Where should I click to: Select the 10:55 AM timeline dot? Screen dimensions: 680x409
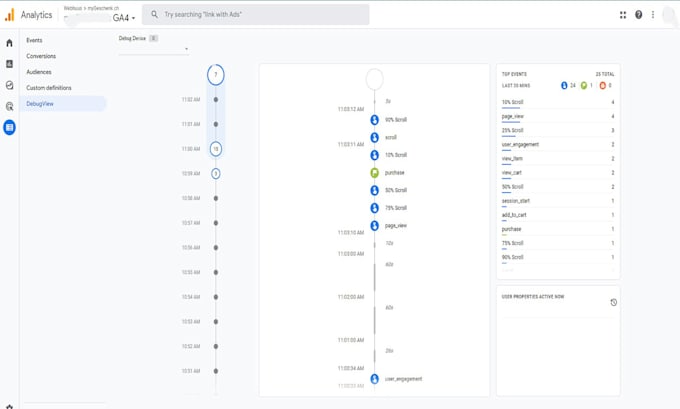point(216,272)
